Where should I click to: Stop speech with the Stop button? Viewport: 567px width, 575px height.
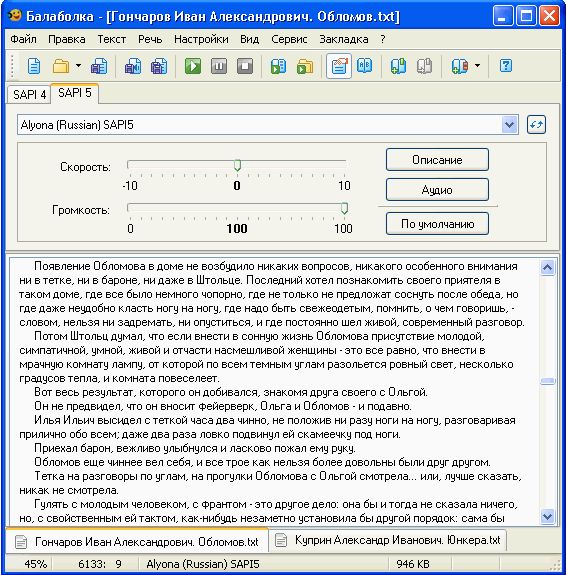(245, 66)
